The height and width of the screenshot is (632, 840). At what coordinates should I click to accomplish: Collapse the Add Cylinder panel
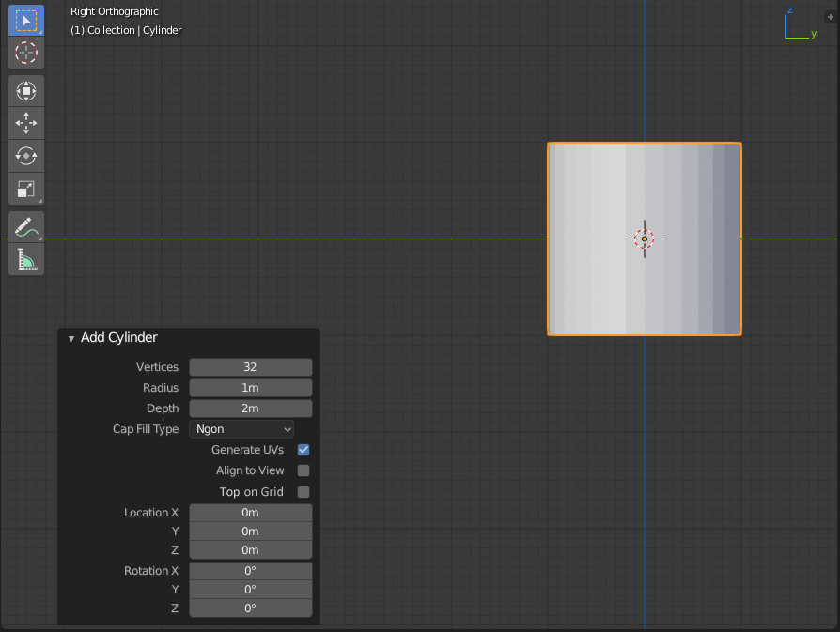tap(71, 338)
